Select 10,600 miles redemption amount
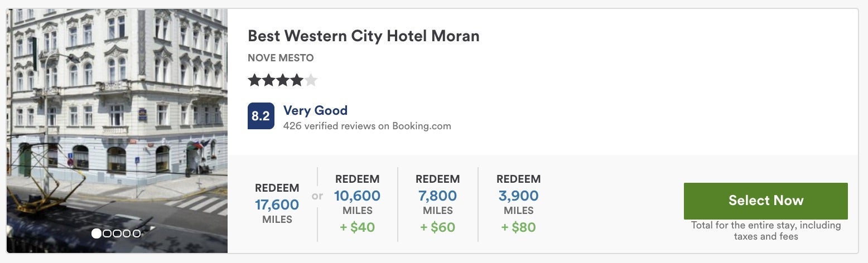 [x=357, y=196]
